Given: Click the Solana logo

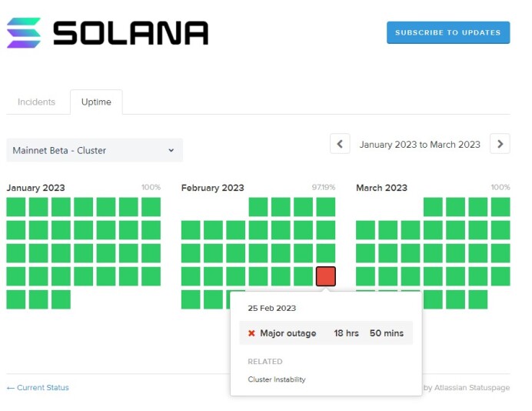Looking at the screenshot, I should 108,32.
